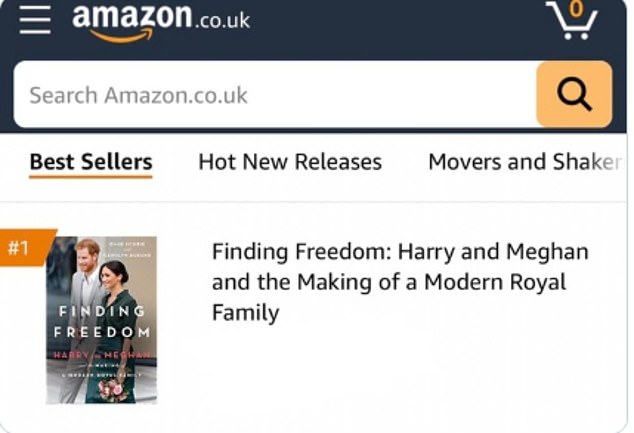The width and height of the screenshot is (634, 433).
Task: Click the Finding Freedom book cover
Action: [x=101, y=320]
